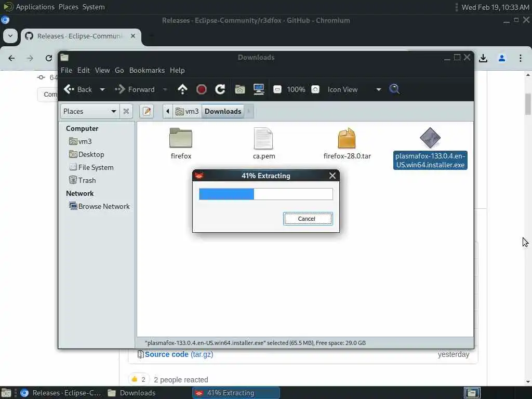Close the 41% Extracting dialog

coord(332,176)
